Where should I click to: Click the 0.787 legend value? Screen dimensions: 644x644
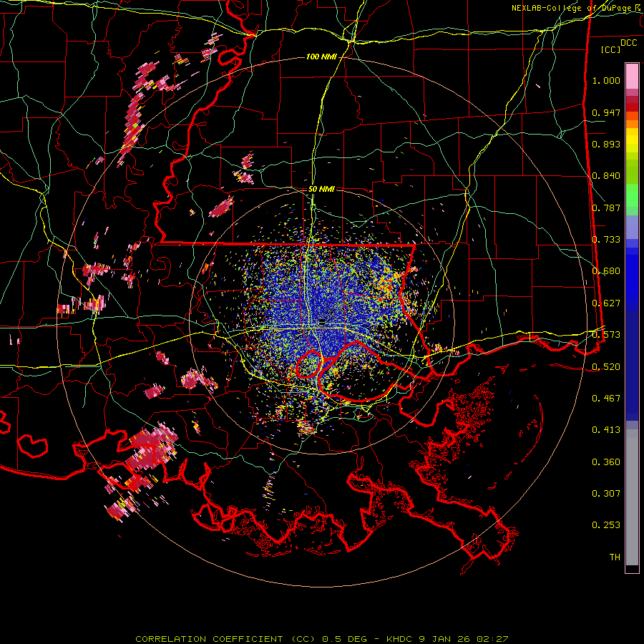point(606,208)
